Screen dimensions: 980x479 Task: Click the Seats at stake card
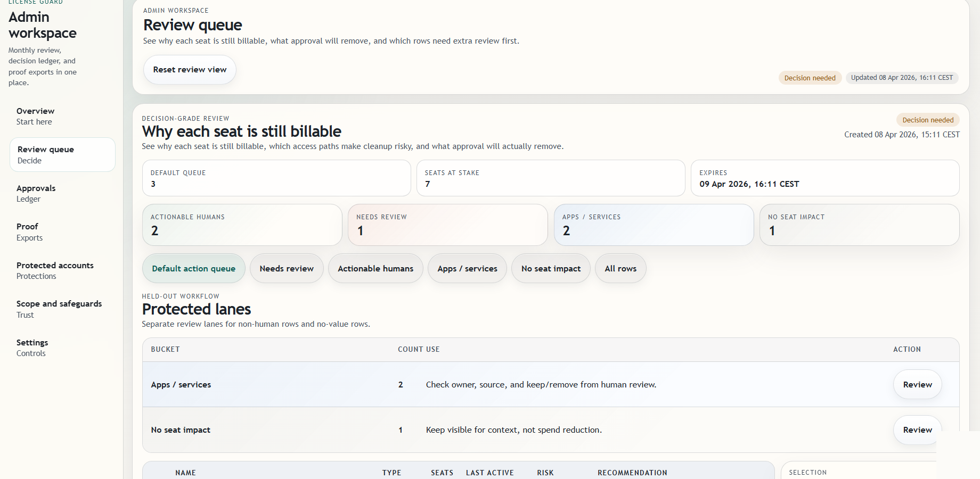(551, 178)
